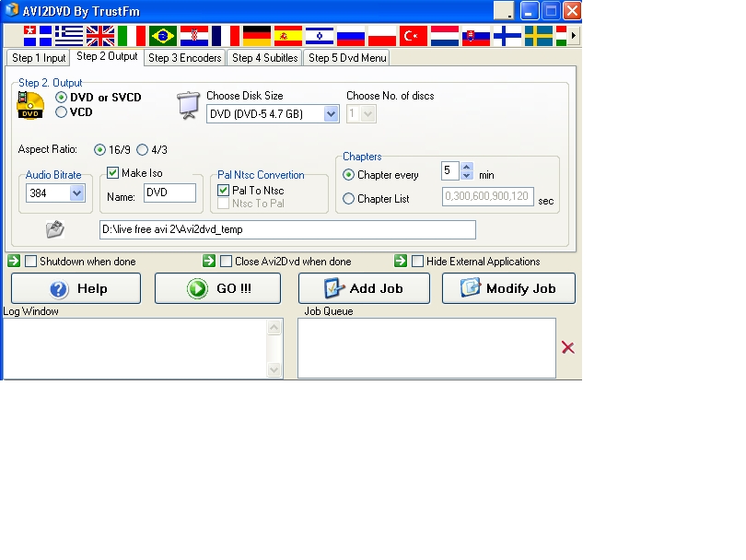Screen dimensions: 746x560
Task: Click inside the Job Queue list
Action: pos(426,348)
